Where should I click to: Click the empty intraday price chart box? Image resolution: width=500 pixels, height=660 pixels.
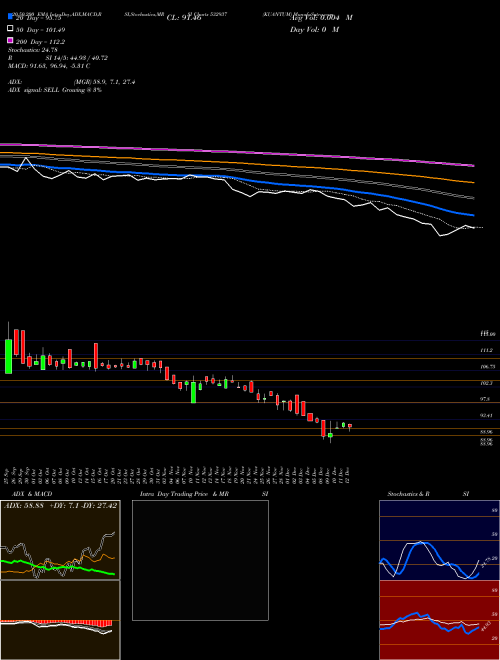[x=200, y=560]
